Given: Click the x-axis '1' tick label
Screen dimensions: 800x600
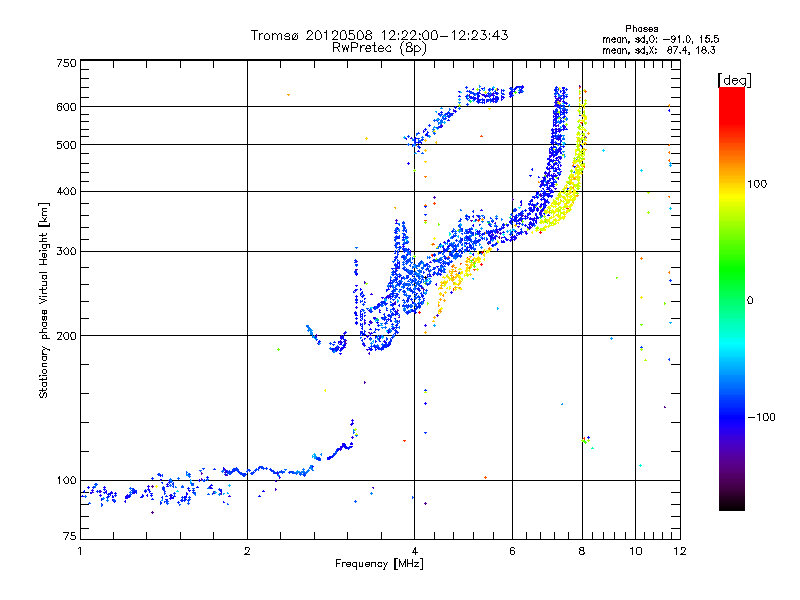Looking at the screenshot, I should pos(80,551).
